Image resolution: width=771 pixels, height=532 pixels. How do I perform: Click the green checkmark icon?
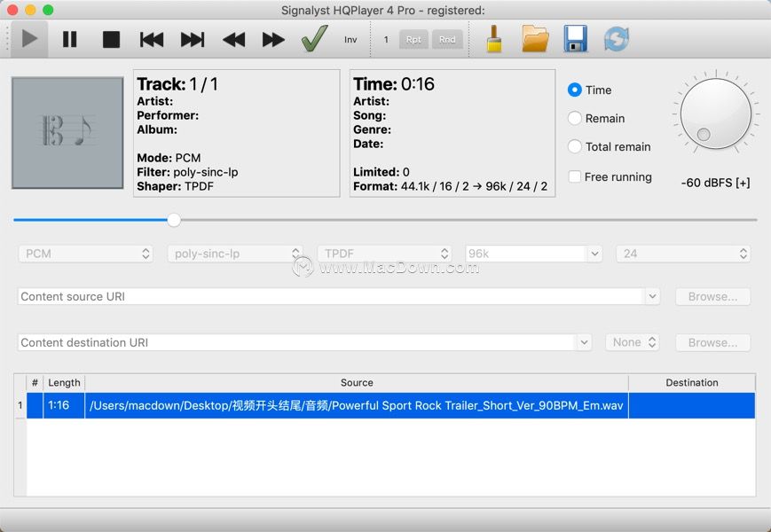(314, 39)
